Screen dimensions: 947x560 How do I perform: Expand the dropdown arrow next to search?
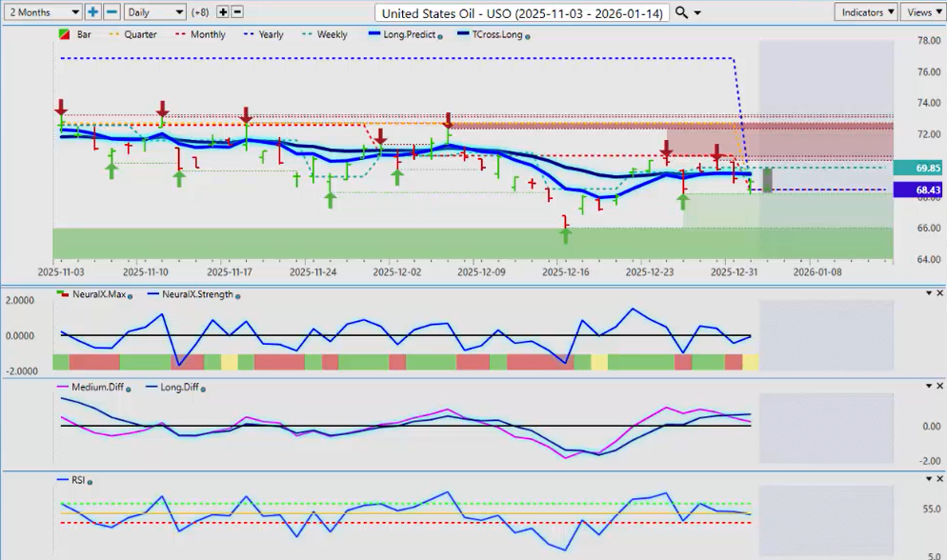698,13
